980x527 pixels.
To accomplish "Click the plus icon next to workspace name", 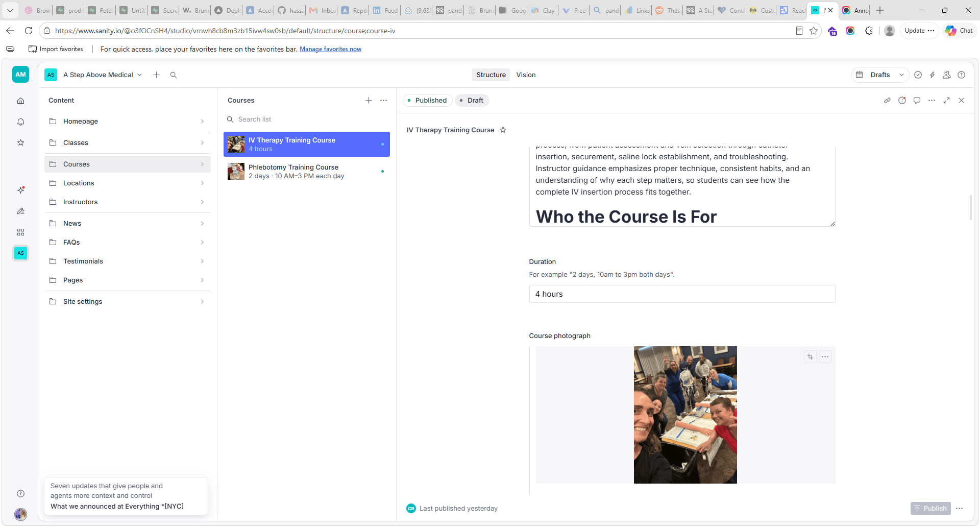I will (x=156, y=75).
